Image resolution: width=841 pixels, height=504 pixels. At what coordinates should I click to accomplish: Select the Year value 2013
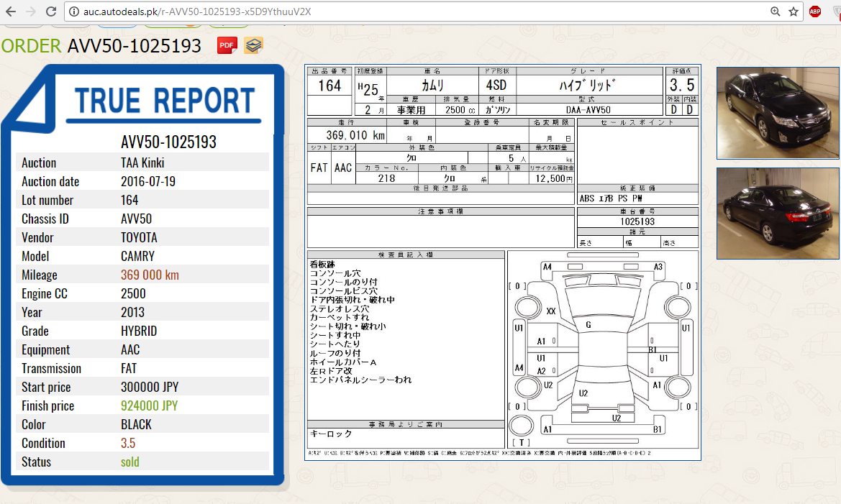[132, 313]
